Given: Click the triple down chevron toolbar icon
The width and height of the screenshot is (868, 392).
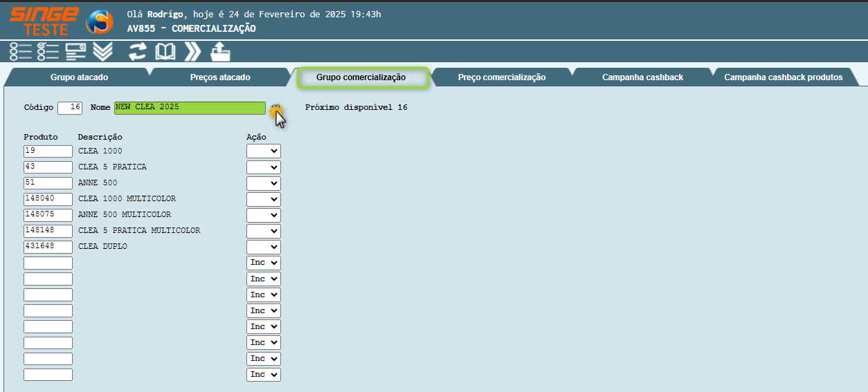Looking at the screenshot, I should 102,52.
